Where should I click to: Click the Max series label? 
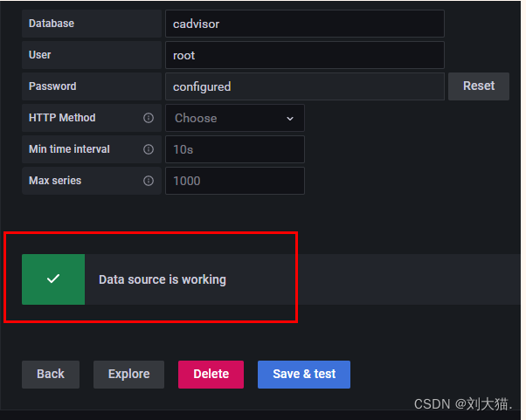[x=55, y=181]
